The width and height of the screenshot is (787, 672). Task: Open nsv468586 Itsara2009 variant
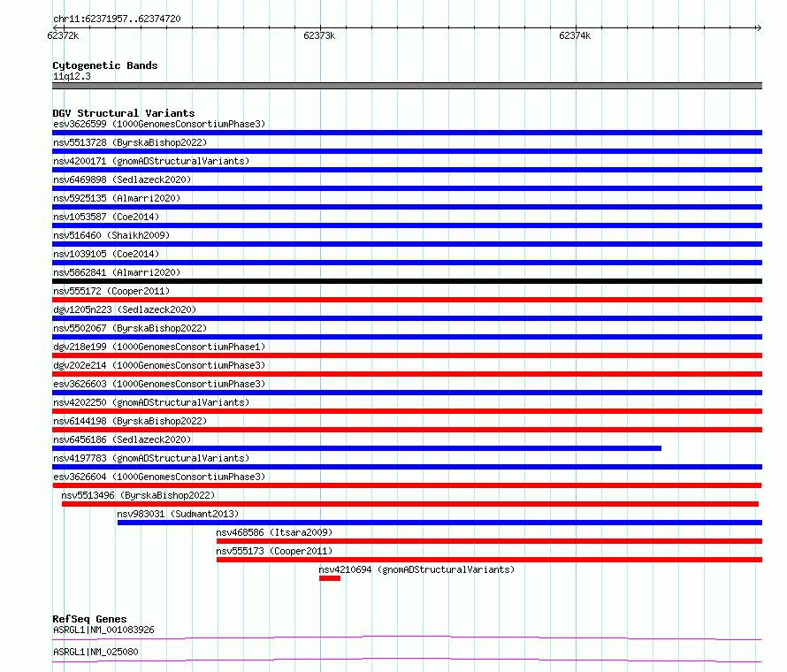pos(274,532)
